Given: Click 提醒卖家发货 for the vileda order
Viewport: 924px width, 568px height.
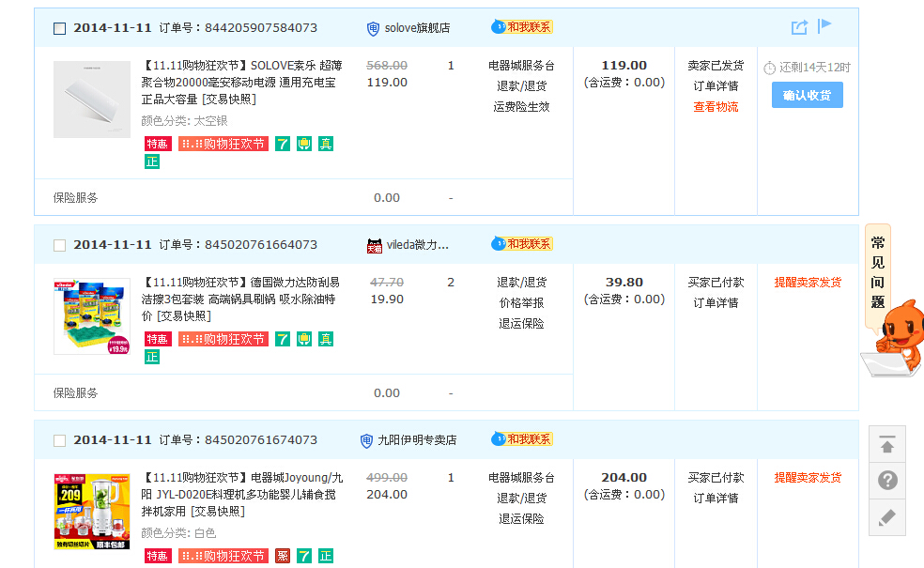Looking at the screenshot, I should [808, 283].
